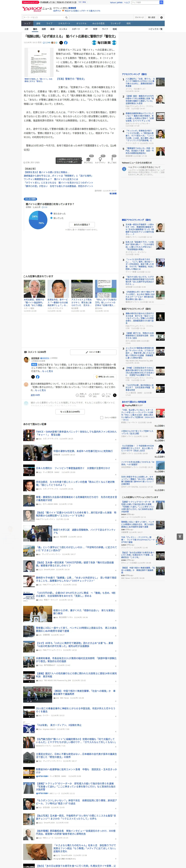Open ヘルプページの表示不具合について notice
The height and width of the screenshot is (868, 186).
[144, 167]
